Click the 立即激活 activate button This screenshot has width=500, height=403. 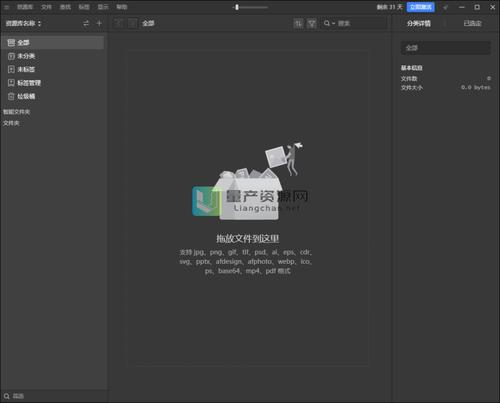[421, 7]
